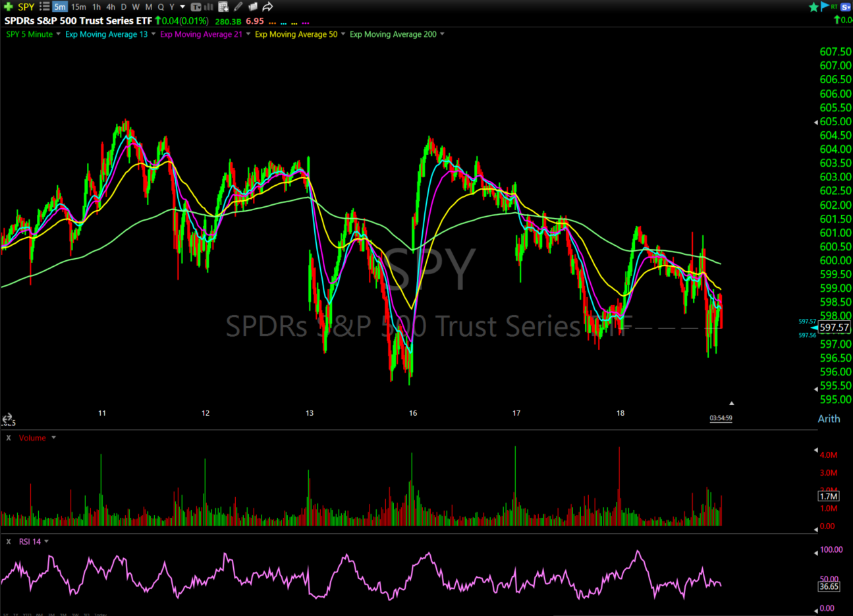Select the Weekly (W) timeframe

coord(136,7)
